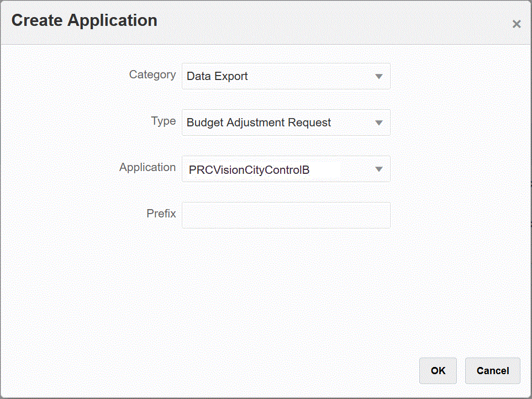Click inside the empty Prefix field
This screenshot has height=399, width=532.
pos(286,215)
